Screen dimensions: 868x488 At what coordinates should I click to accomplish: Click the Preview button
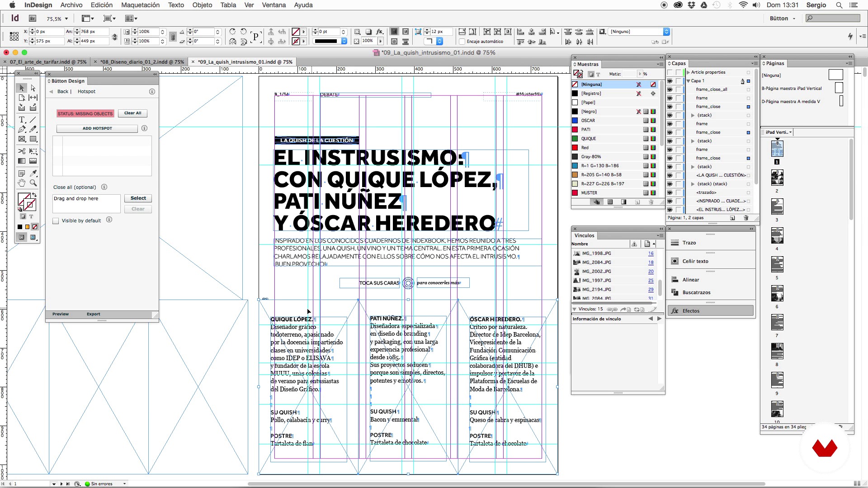(x=61, y=314)
